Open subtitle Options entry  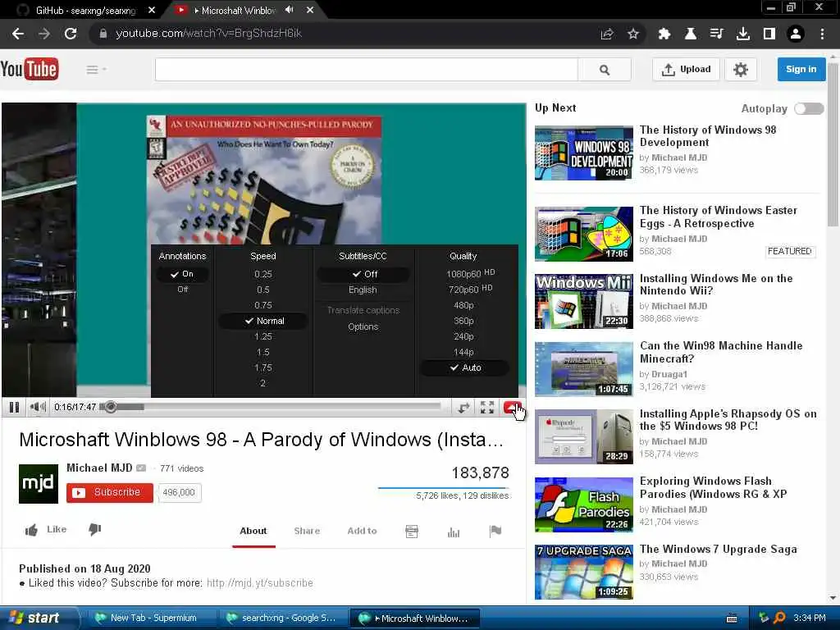(363, 326)
